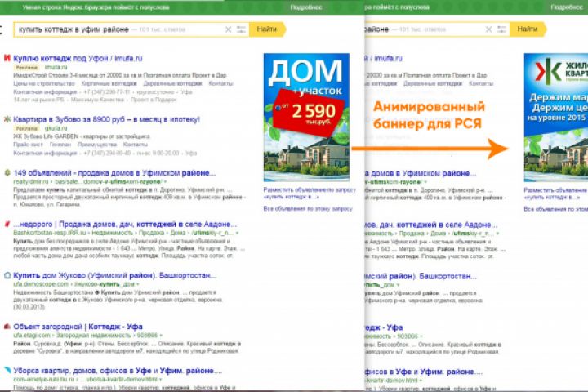Open 'Квартира в Зубово за 8900 руб' result
The width and height of the screenshot is (588, 392).
point(106,119)
